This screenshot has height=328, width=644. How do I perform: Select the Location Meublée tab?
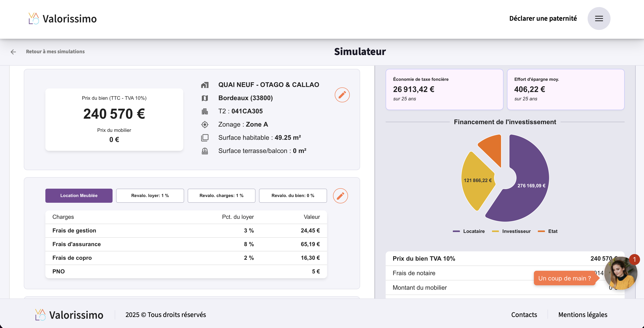[79, 196]
